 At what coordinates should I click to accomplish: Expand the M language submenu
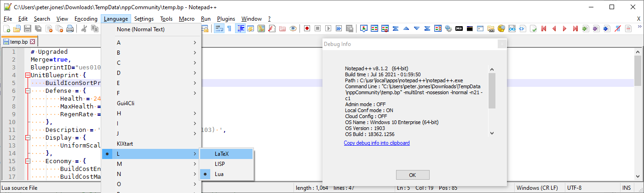tap(151, 164)
